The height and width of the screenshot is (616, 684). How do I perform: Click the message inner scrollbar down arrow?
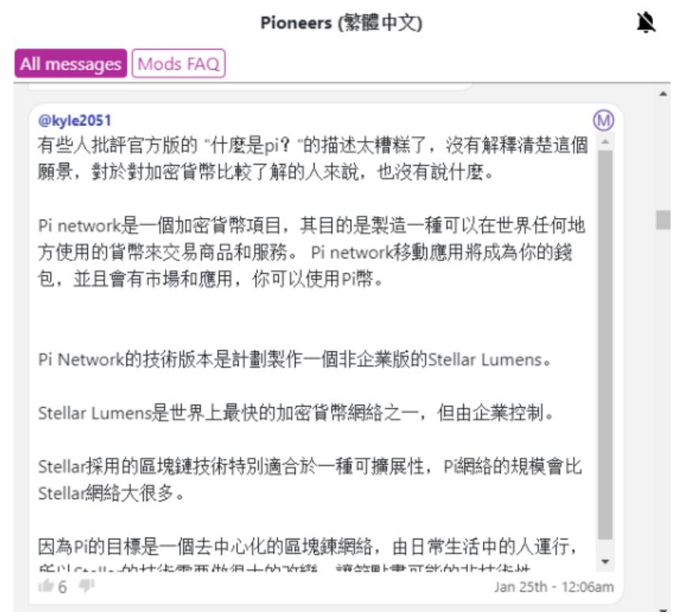605,561
